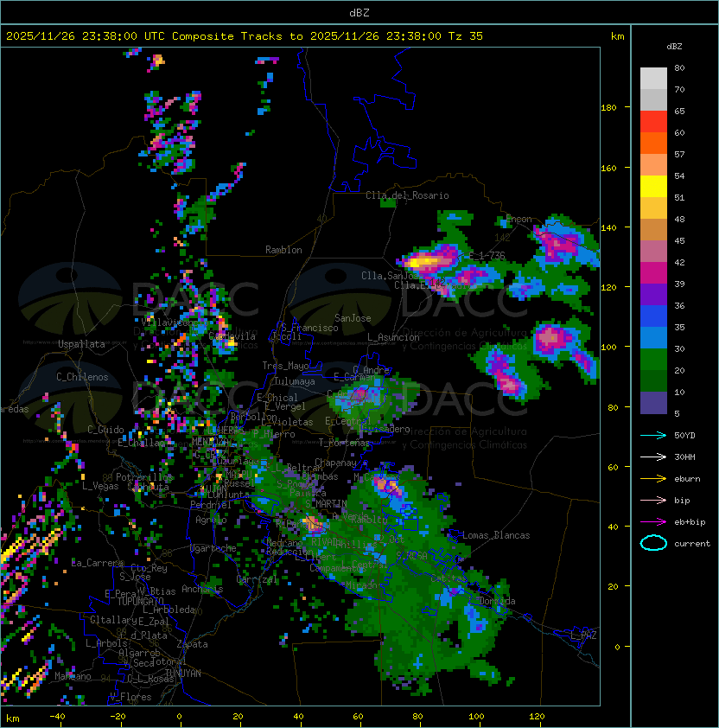This screenshot has height=728, width=719.
Task: Click the 'Encon' map label
Action: (519, 219)
